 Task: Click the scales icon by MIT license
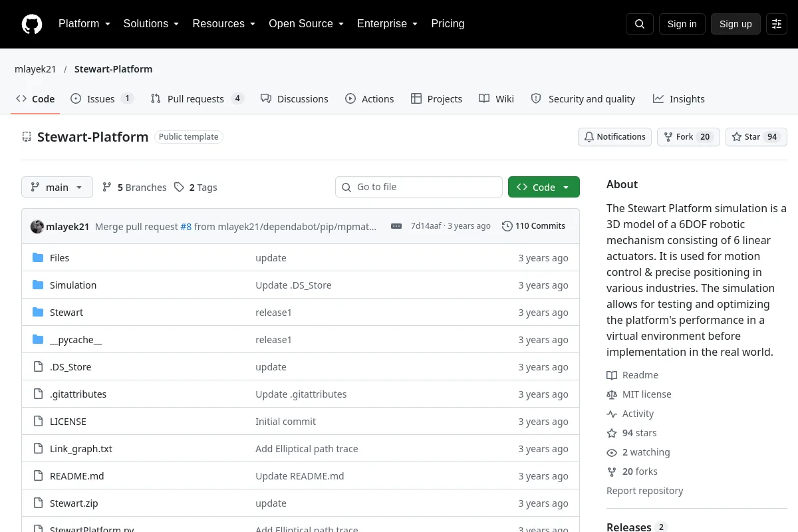coord(612,394)
